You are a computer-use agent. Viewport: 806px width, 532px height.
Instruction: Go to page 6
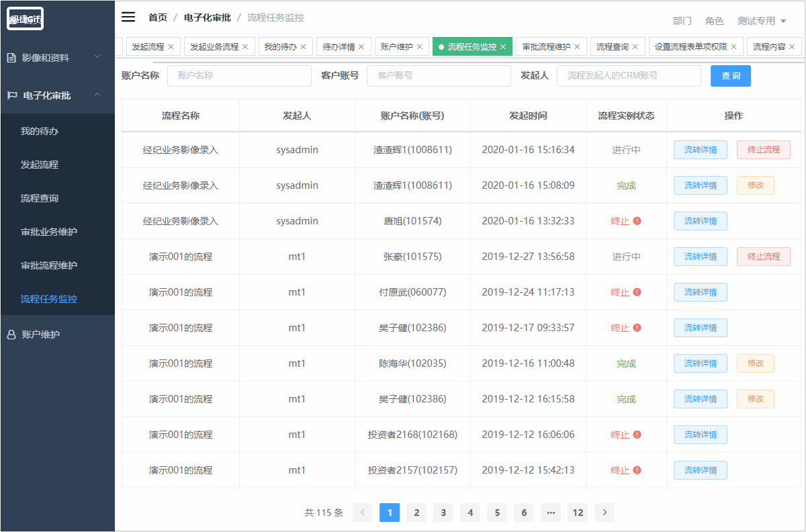(524, 513)
